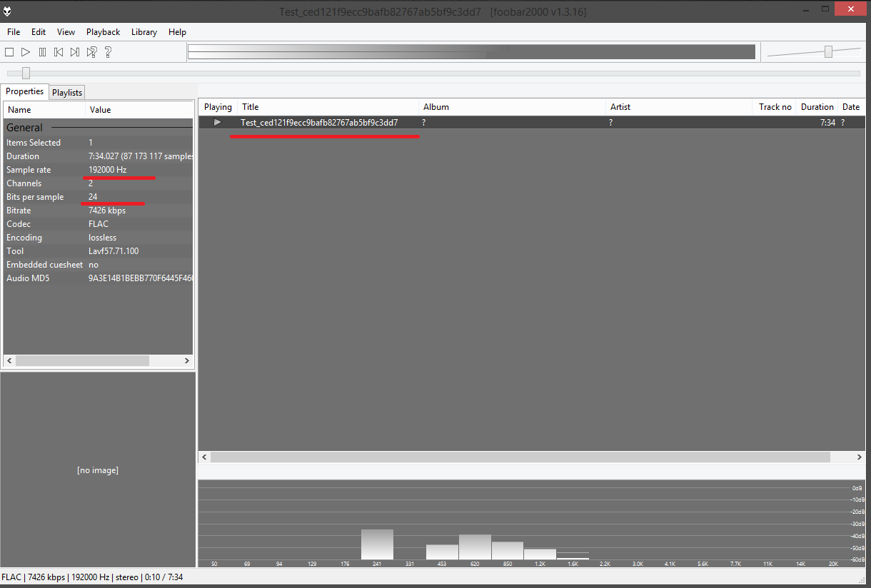Viewport: 871px width, 588px height.
Task: Skip to the previous track
Action: pyautogui.click(x=59, y=52)
